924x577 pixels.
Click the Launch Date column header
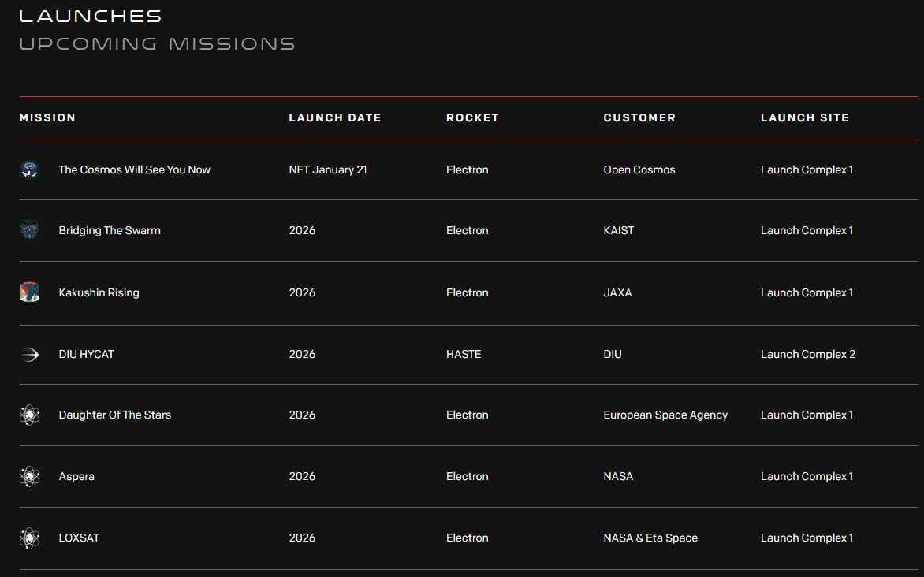(x=335, y=118)
